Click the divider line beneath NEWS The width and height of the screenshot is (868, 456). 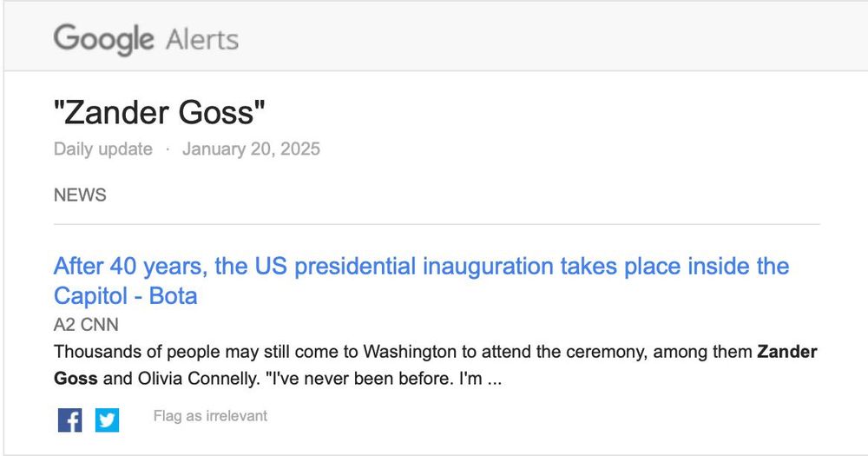pyautogui.click(x=437, y=224)
